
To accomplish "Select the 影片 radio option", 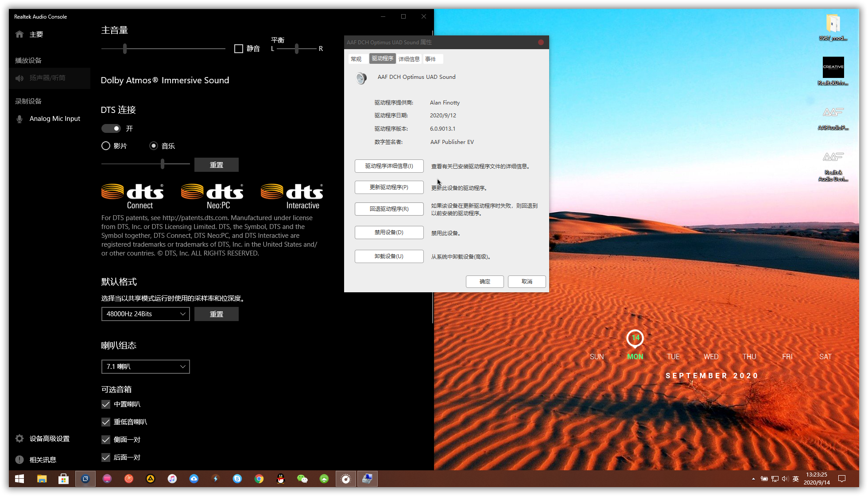I will [106, 146].
